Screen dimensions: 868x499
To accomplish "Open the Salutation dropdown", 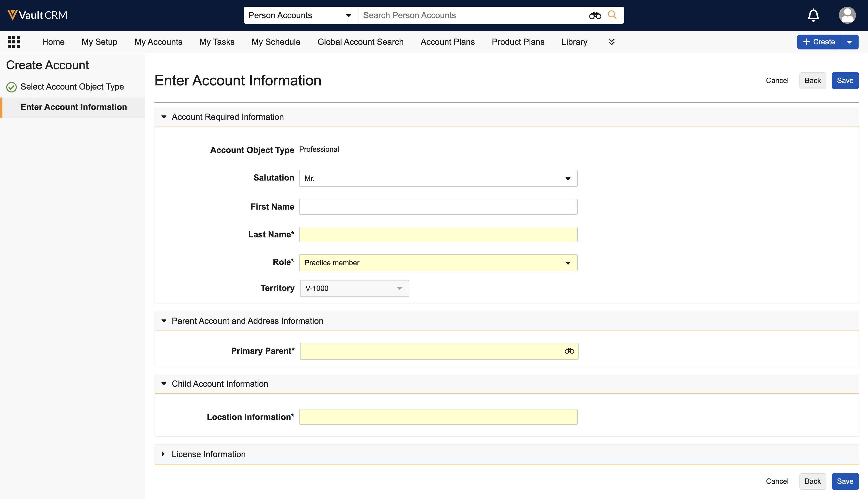I will [x=438, y=178].
